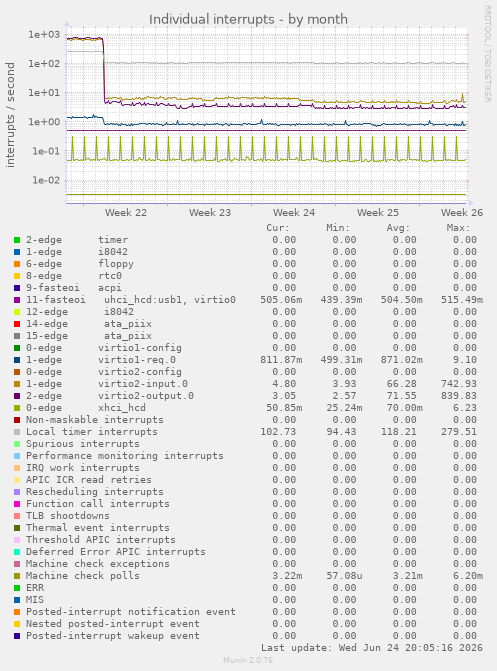Click the Munin 2.0.76 footer text
Viewport: 497px width, 671px height.
[x=248, y=660]
